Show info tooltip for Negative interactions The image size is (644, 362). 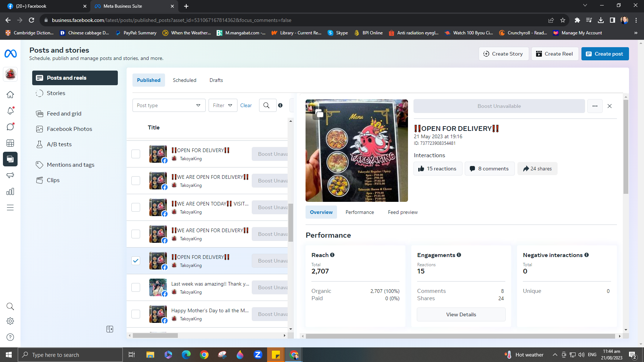click(x=587, y=255)
